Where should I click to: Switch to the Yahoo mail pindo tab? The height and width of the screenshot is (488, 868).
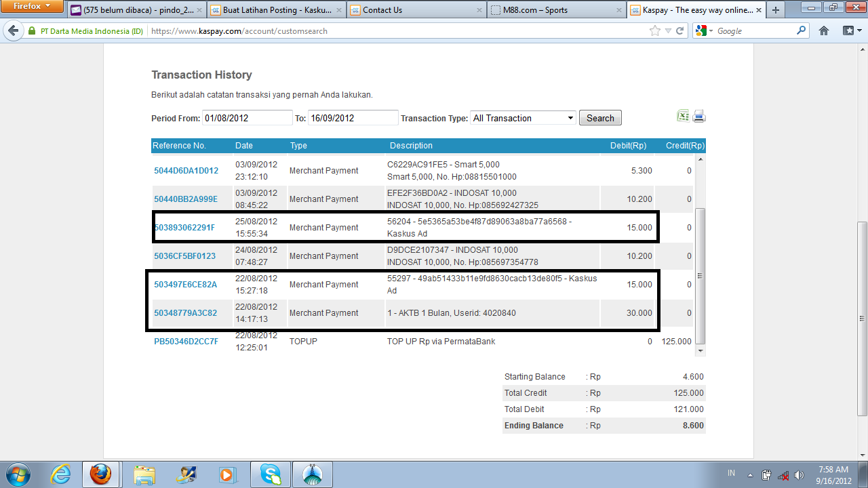tap(136, 10)
